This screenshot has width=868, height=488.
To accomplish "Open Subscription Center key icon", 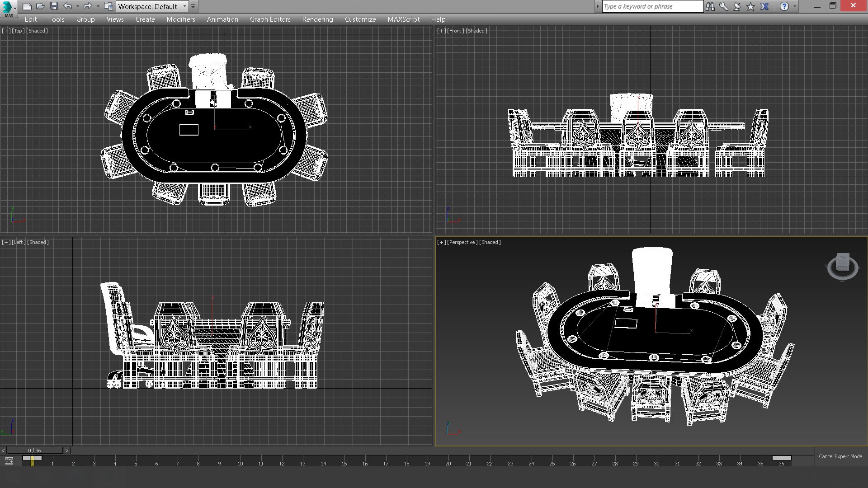I will (x=724, y=6).
